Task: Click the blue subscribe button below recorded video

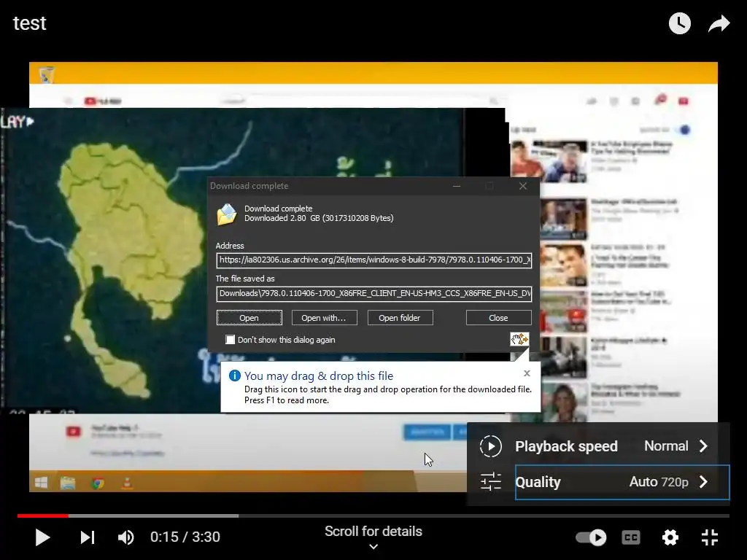Action: tap(427, 432)
